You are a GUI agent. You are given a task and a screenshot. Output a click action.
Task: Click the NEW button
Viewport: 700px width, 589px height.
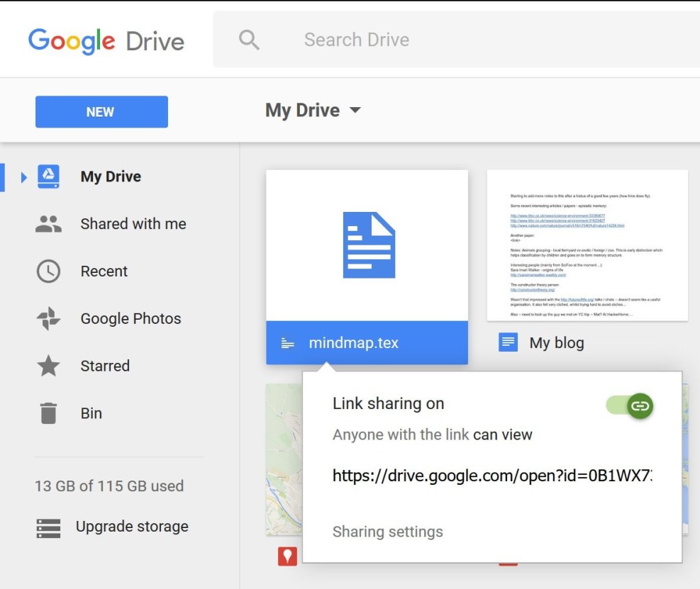tap(101, 111)
